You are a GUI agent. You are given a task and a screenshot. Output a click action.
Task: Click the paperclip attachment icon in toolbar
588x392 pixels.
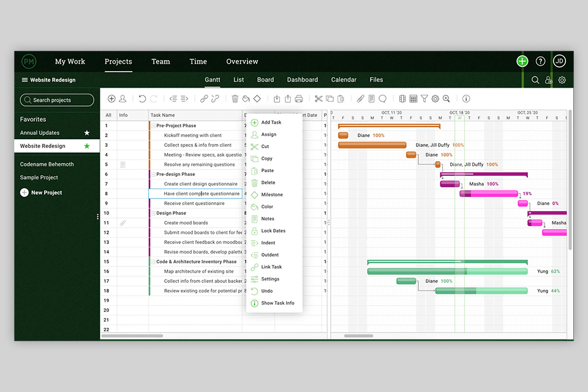[360, 99]
